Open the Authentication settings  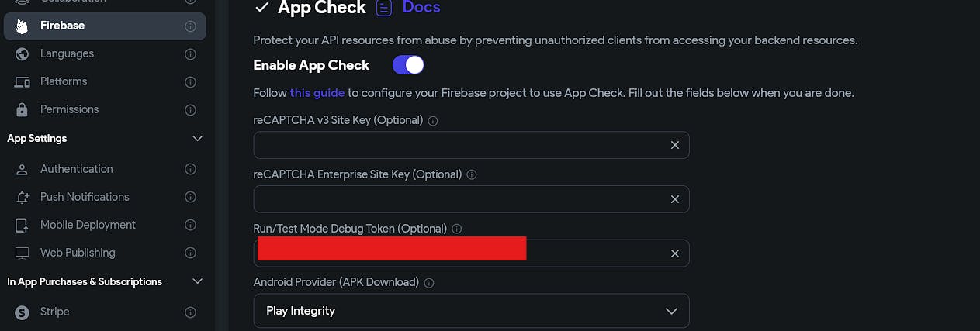(x=76, y=169)
